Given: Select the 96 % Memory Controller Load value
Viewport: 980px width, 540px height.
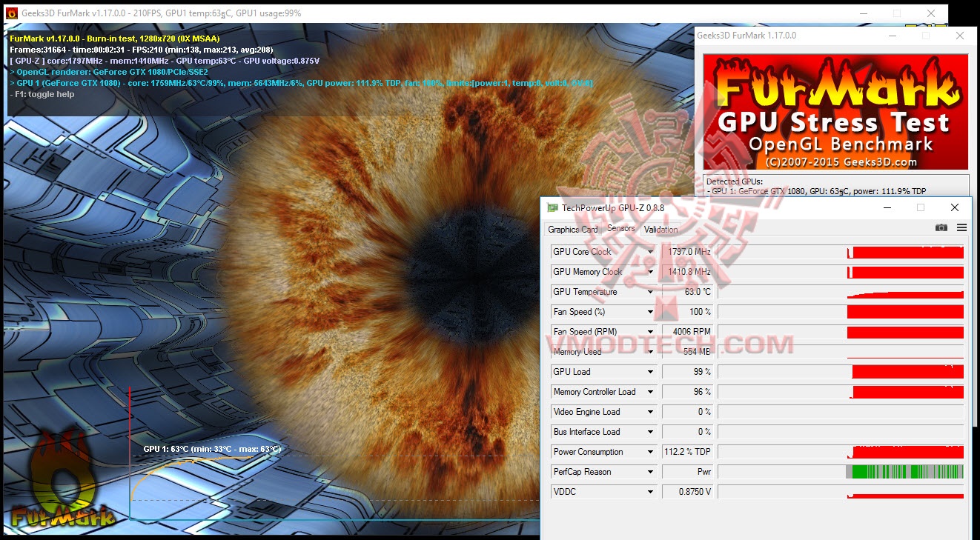Looking at the screenshot, I should click(x=688, y=392).
